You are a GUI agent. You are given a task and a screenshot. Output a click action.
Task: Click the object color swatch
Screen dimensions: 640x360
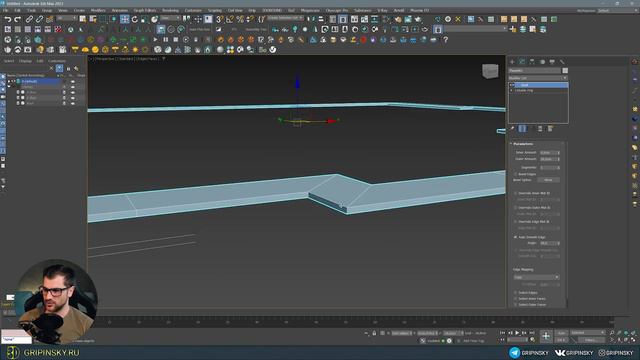click(565, 71)
